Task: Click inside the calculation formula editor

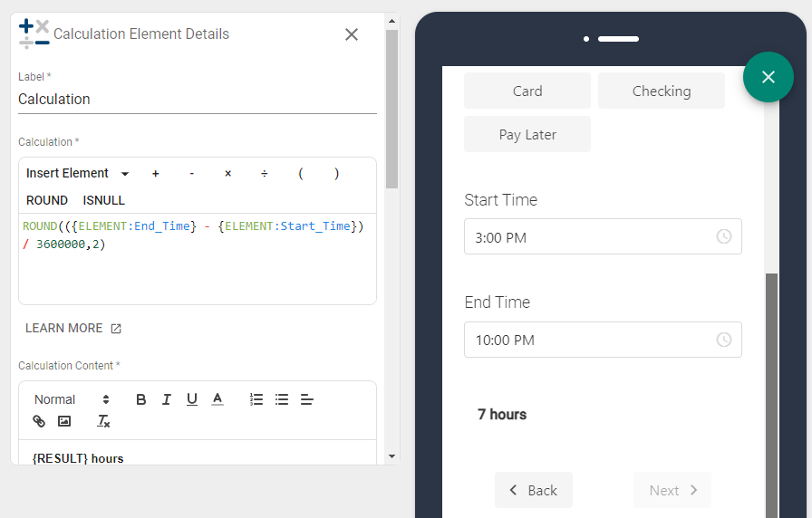Action: tap(198, 259)
